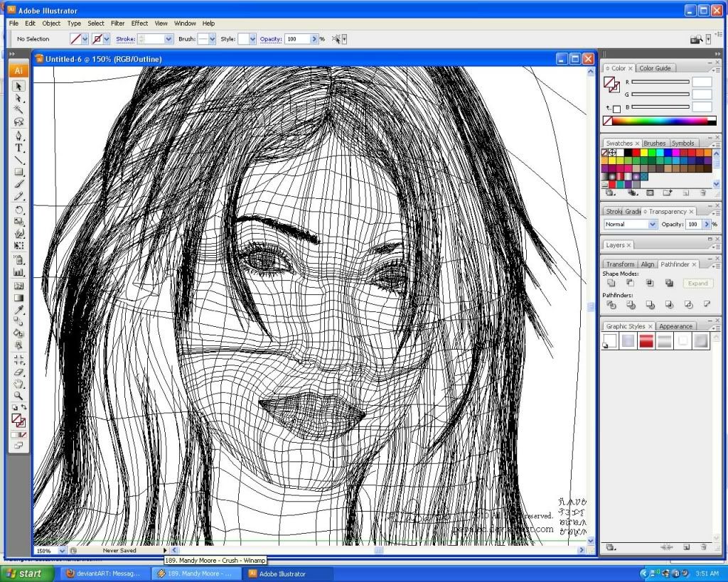
Task: Open fill color dropdown in control bar
Action: coord(85,39)
